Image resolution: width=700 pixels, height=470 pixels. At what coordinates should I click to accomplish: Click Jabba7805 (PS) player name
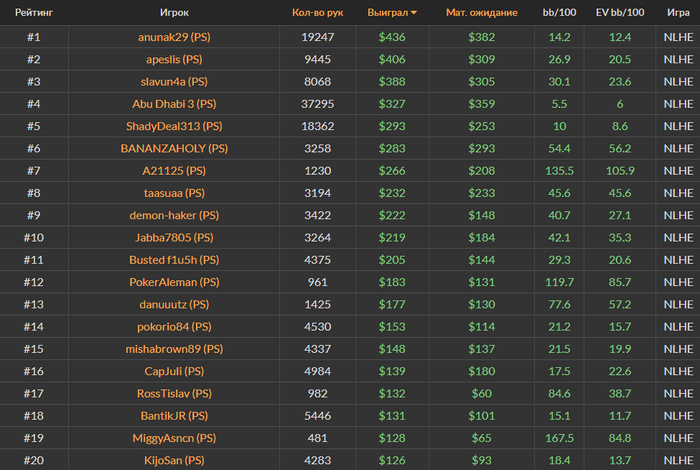[x=174, y=237]
